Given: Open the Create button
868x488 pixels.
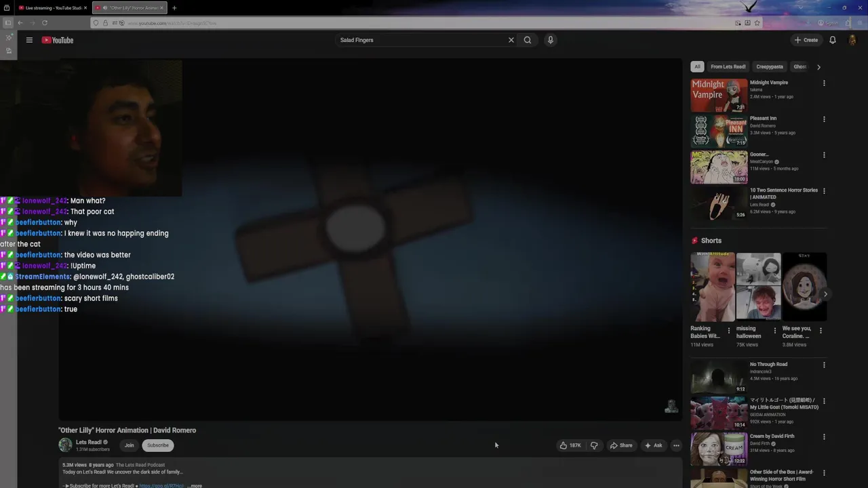Looking at the screenshot, I should (x=806, y=40).
